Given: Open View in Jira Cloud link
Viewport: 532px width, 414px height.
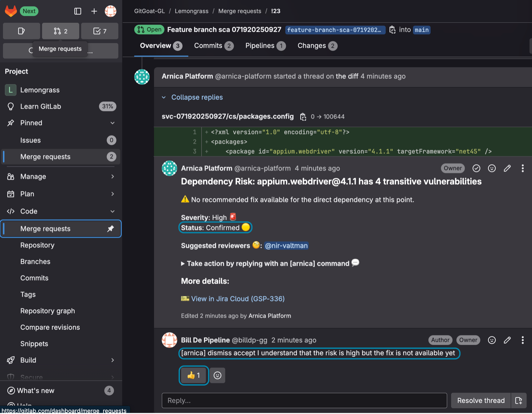Looking at the screenshot, I should (238, 299).
